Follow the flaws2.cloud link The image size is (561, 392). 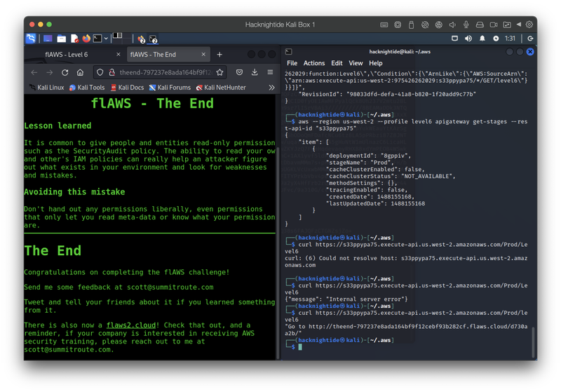click(x=131, y=325)
